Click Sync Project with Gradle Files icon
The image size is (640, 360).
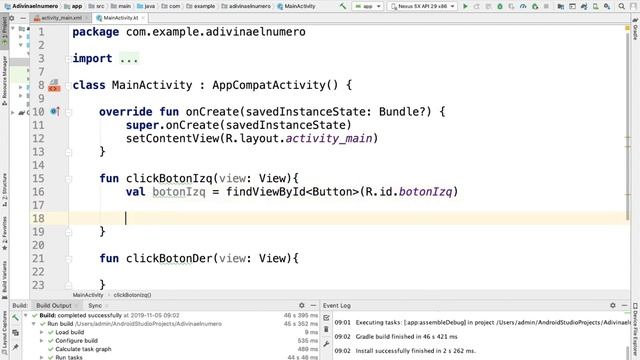(584, 6)
